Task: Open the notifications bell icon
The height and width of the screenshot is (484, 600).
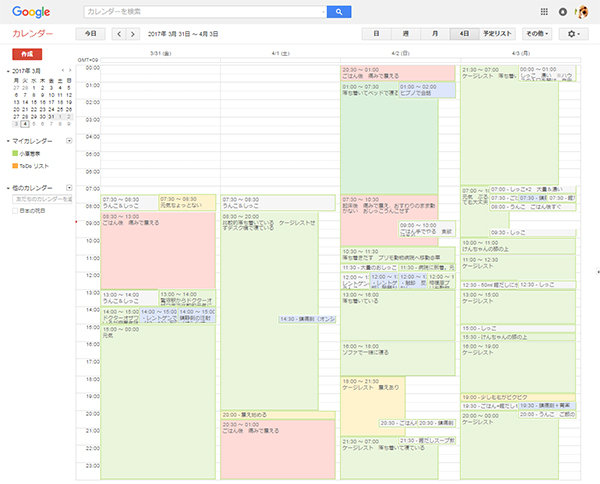Action: pyautogui.click(x=562, y=12)
